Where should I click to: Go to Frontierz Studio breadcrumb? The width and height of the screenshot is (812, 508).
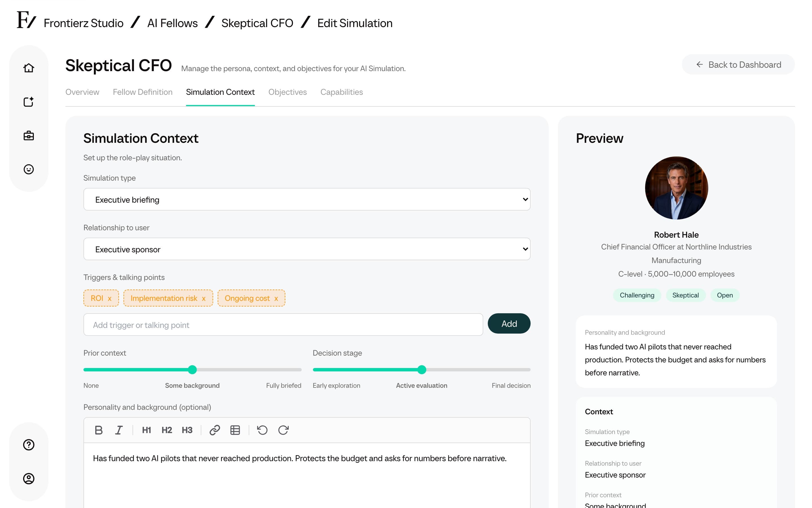(x=83, y=23)
